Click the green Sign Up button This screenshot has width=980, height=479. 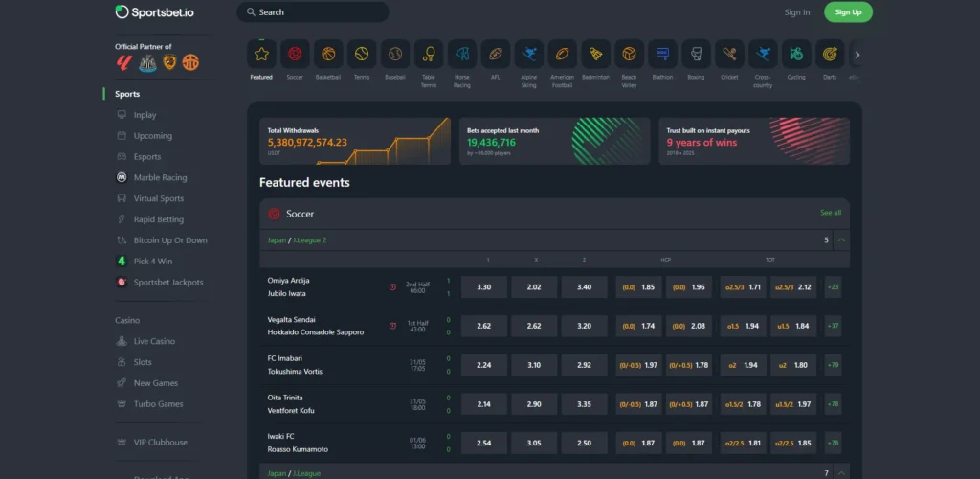coord(848,11)
